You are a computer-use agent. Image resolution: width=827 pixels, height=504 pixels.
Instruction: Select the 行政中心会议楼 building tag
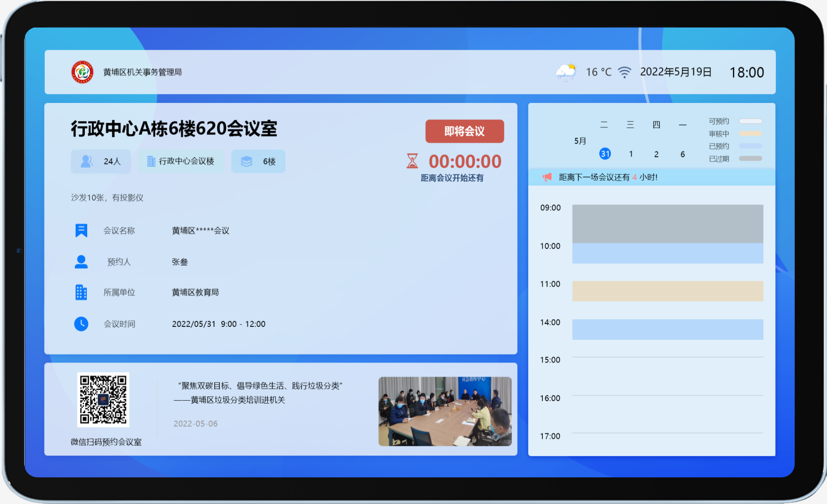(x=181, y=161)
